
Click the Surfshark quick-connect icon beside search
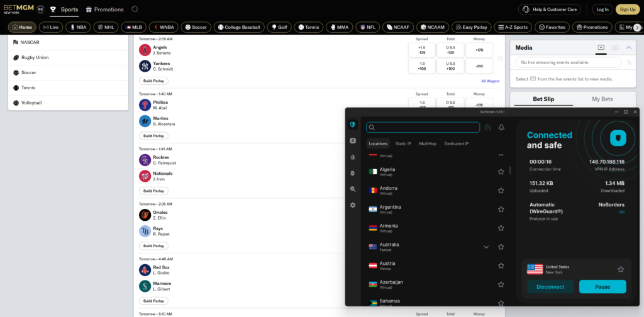click(x=488, y=127)
